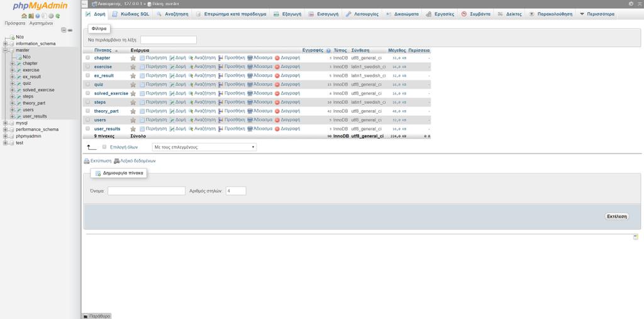
Task: Expand the test database node
Action: 5,143
